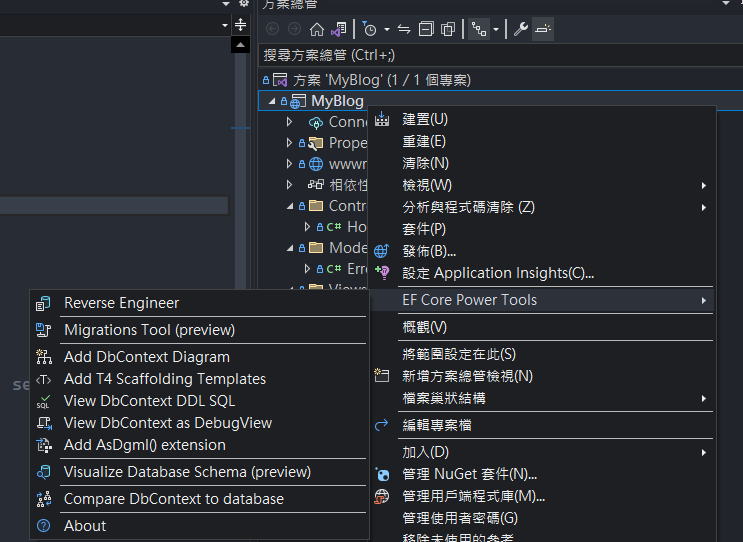Image resolution: width=743 pixels, height=542 pixels.
Task: Expand the Properties folder node
Action: [x=290, y=143]
